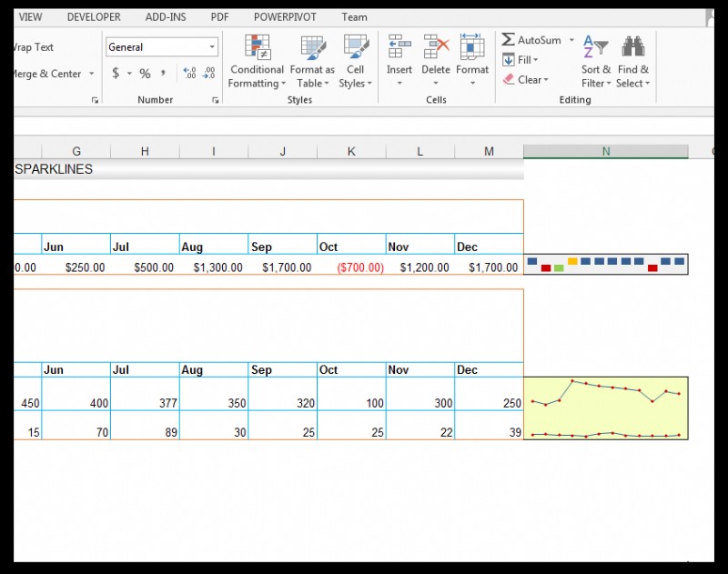Screen dimensions: 728x574
Task: Click the Increase Decimal icon
Action: click(x=189, y=71)
